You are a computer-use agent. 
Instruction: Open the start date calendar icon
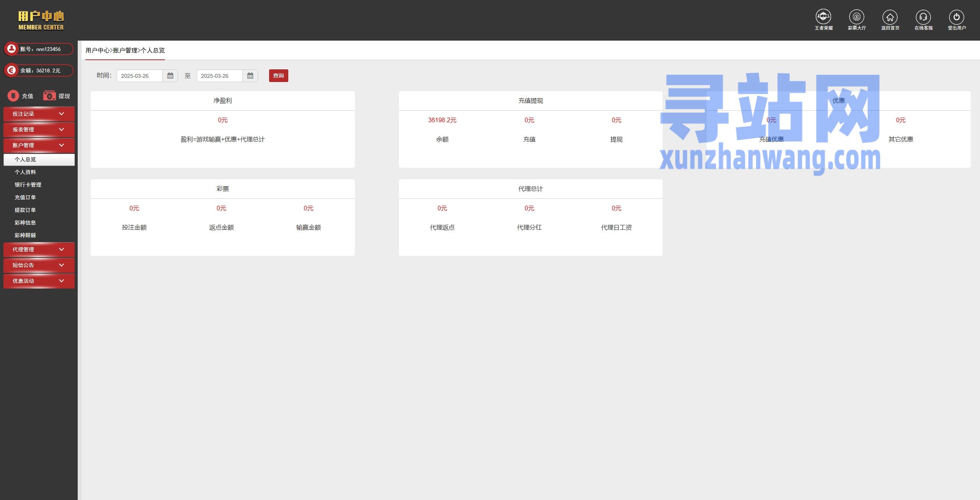click(x=170, y=76)
